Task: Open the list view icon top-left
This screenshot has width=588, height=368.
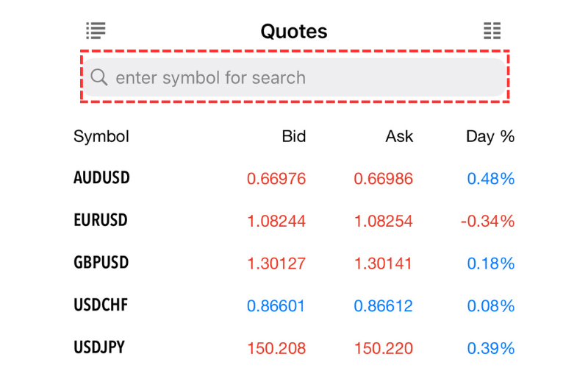Action: [x=96, y=31]
